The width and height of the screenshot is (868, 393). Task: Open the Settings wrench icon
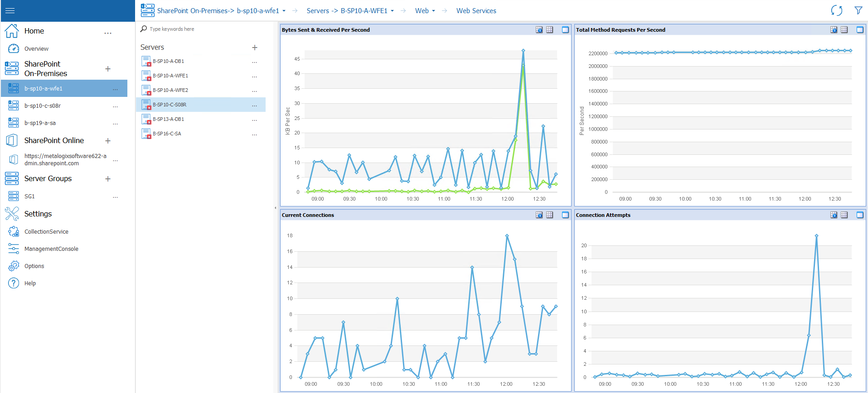(x=12, y=214)
